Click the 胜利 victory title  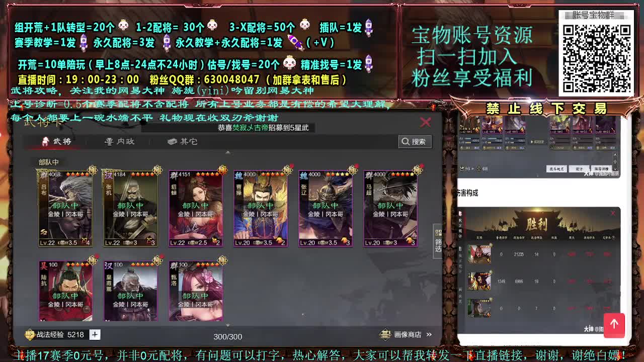538,223
